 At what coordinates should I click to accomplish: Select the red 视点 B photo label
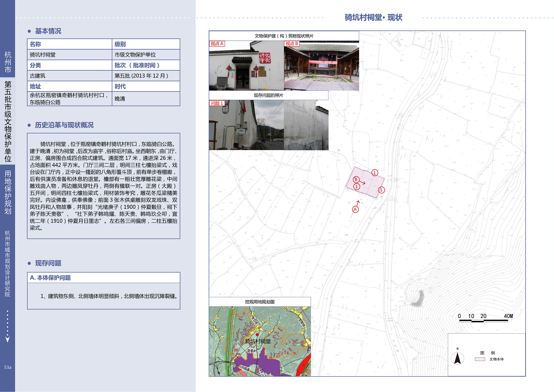pyautogui.click(x=292, y=44)
